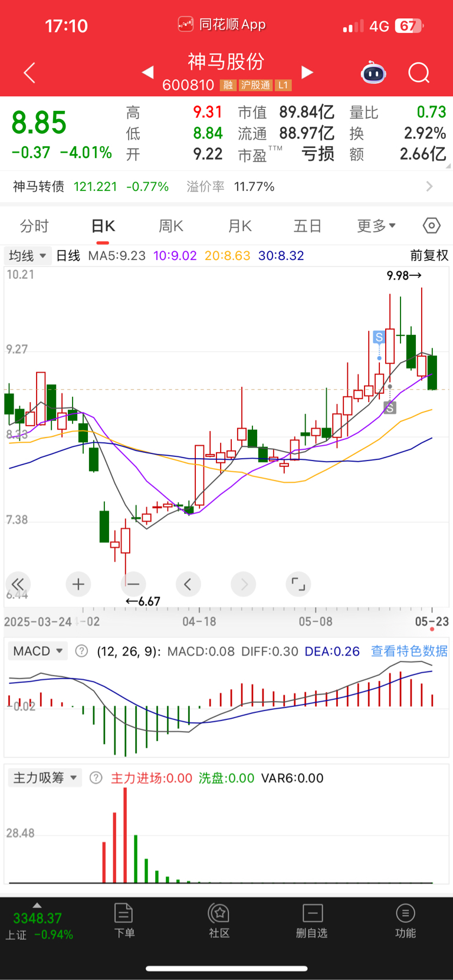Open 查看特色数据 link
The height and width of the screenshot is (980, 453).
[409, 651]
